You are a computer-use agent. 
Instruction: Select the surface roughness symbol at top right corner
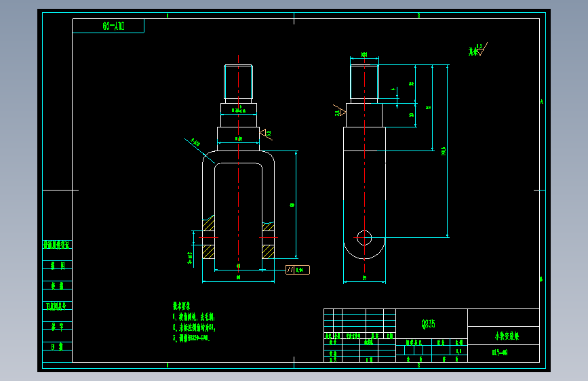pos(478,50)
